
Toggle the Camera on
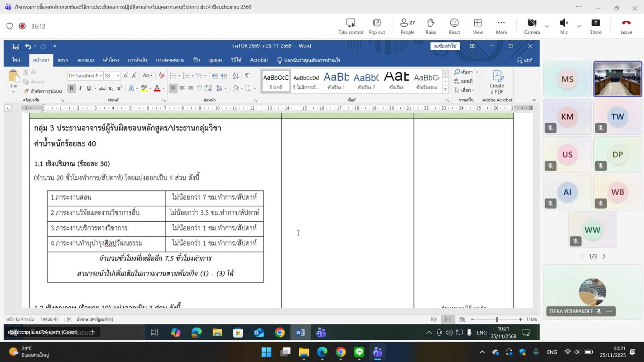[532, 26]
